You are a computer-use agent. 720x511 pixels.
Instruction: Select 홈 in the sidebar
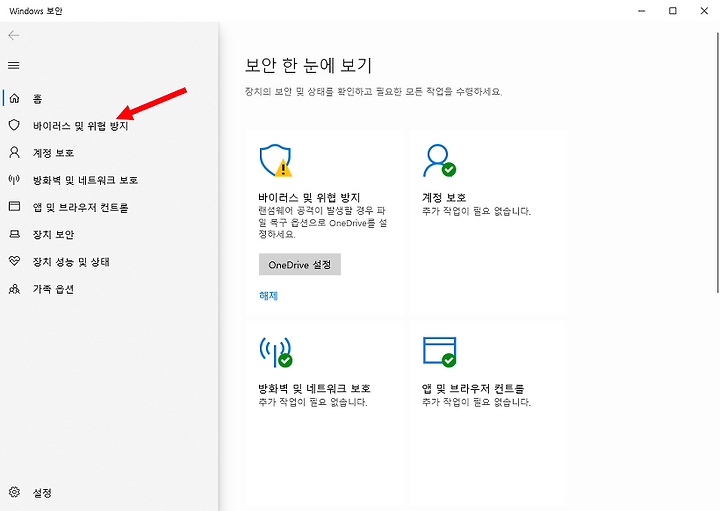click(x=37, y=98)
